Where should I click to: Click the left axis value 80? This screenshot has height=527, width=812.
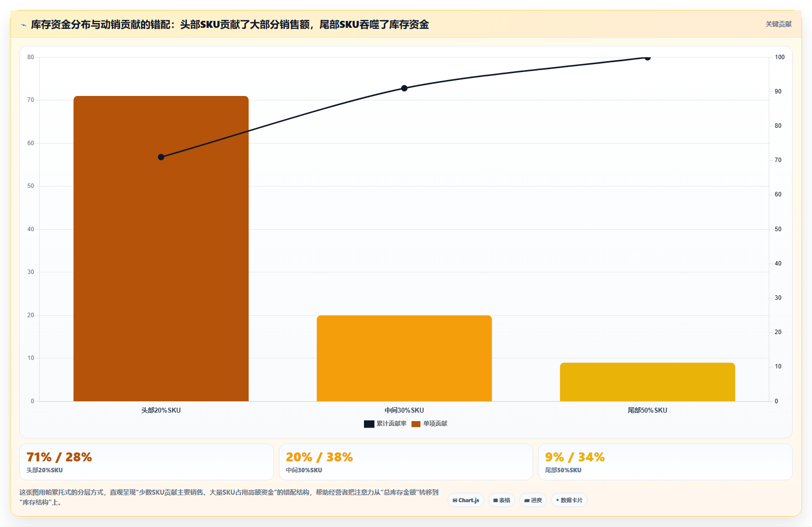(31, 57)
